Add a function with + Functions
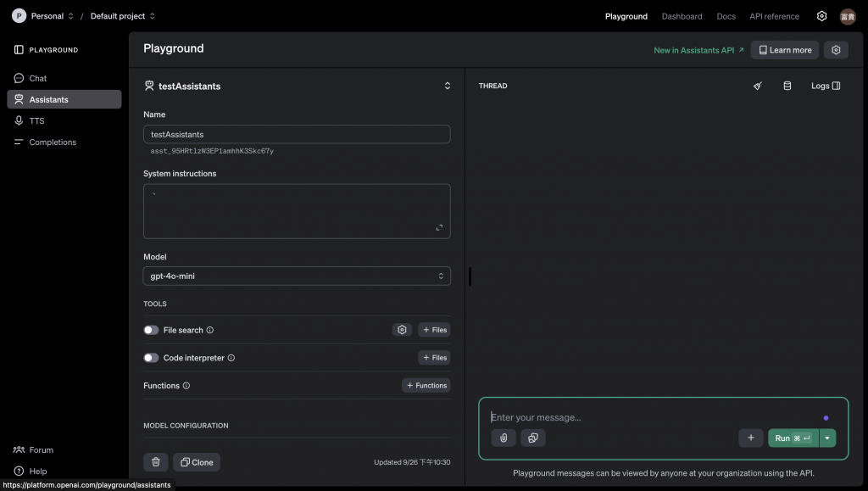Viewport: 868px width, 491px height. pos(426,385)
